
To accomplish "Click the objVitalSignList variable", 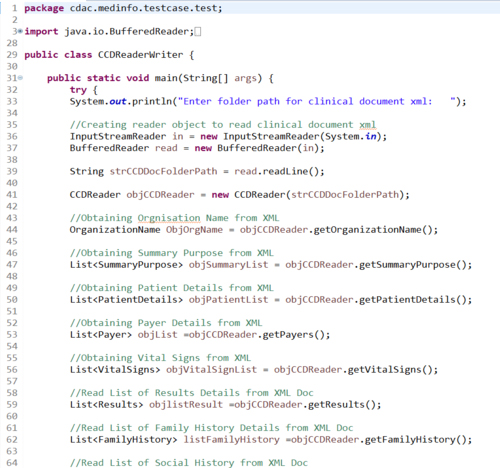I will click(212, 370).
